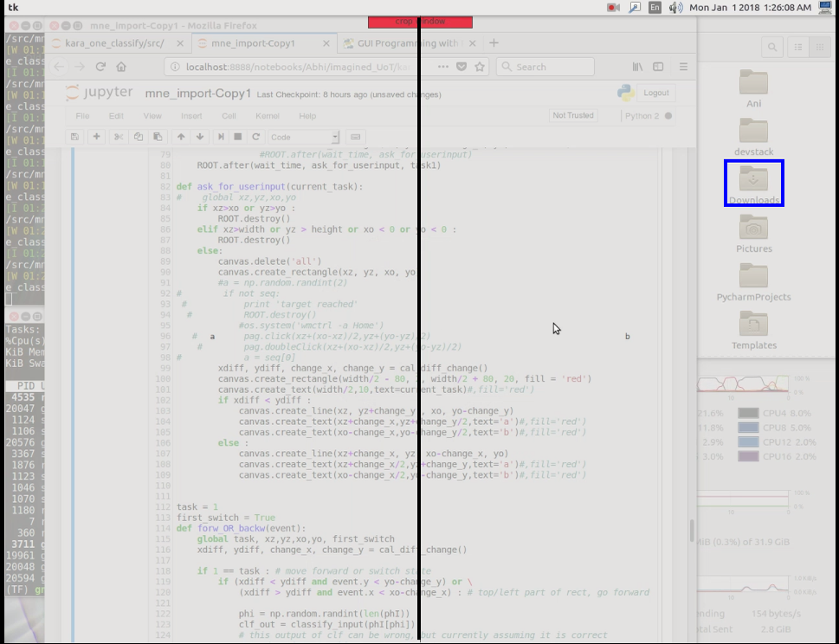Open page actions three-dot menu
Image resolution: width=839 pixels, height=644 pixels.
443,67
